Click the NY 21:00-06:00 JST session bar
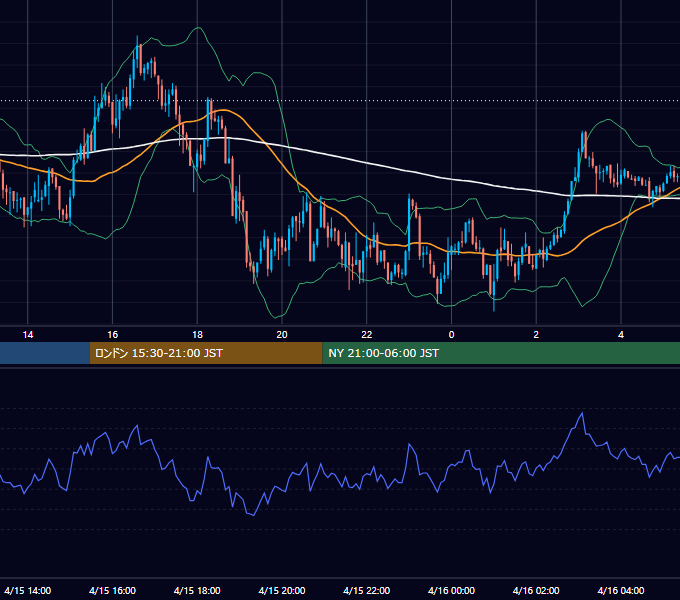 pos(501,353)
